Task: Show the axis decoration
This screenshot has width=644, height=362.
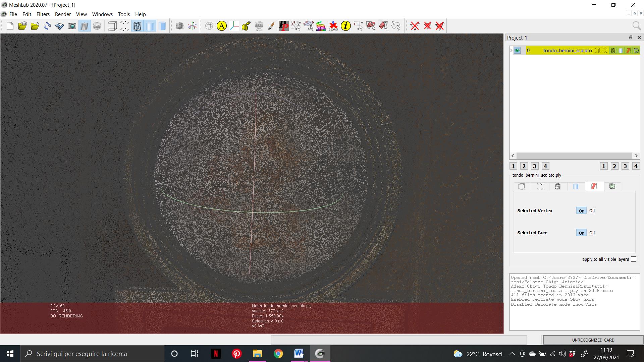Action: coord(192,26)
